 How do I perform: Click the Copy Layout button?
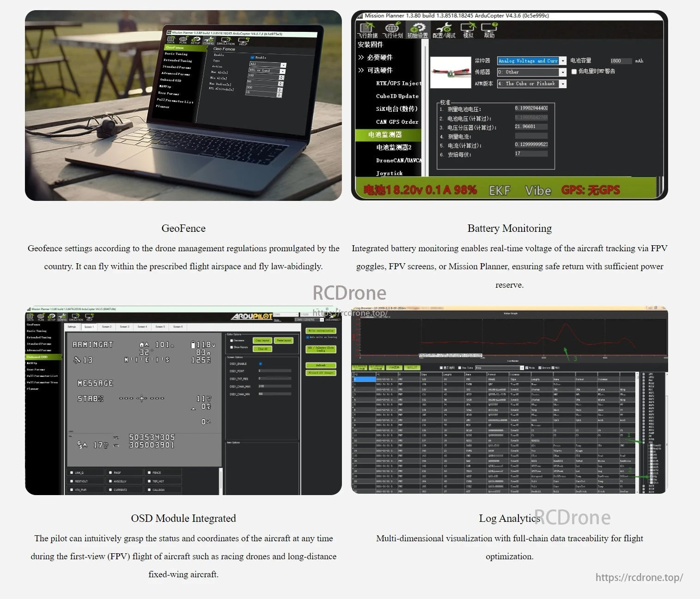(262, 340)
